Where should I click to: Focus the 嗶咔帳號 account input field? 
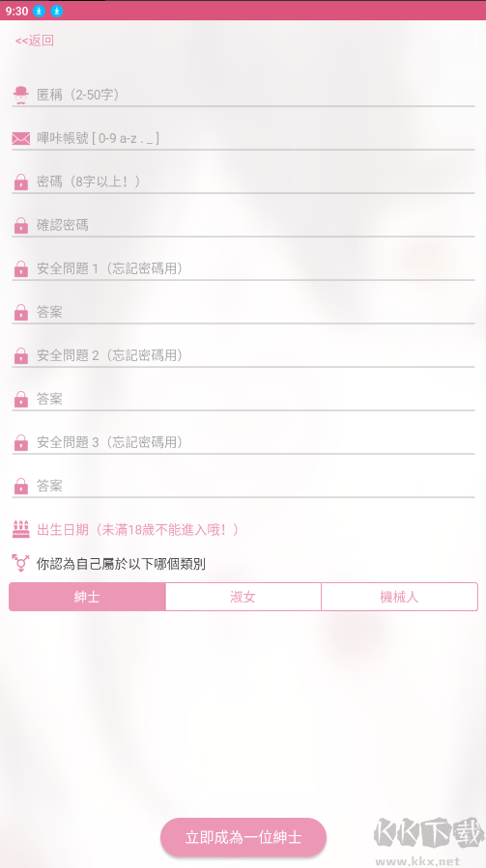point(255,138)
